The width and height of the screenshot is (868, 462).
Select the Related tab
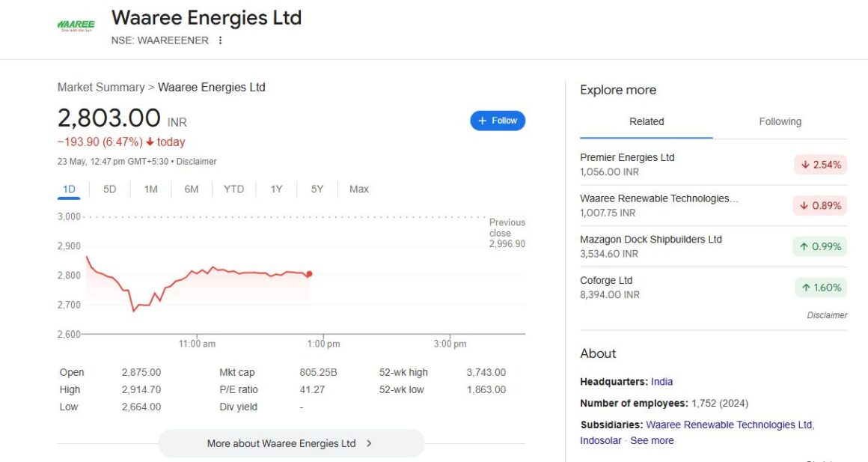coord(647,122)
